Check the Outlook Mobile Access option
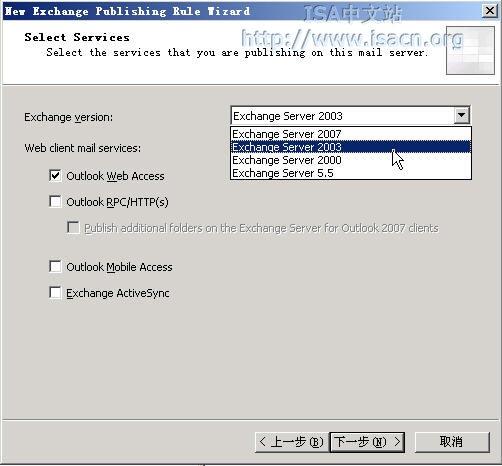The height and width of the screenshot is (466, 502). (55, 266)
